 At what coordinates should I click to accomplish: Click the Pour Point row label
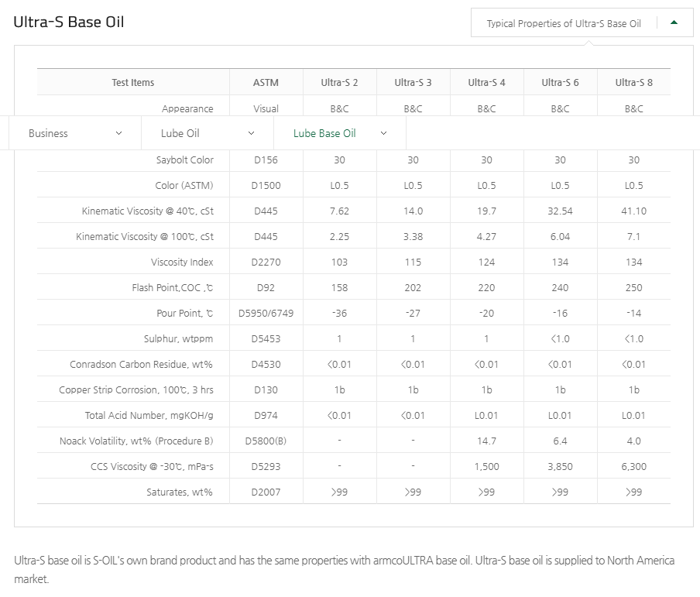coord(185,313)
